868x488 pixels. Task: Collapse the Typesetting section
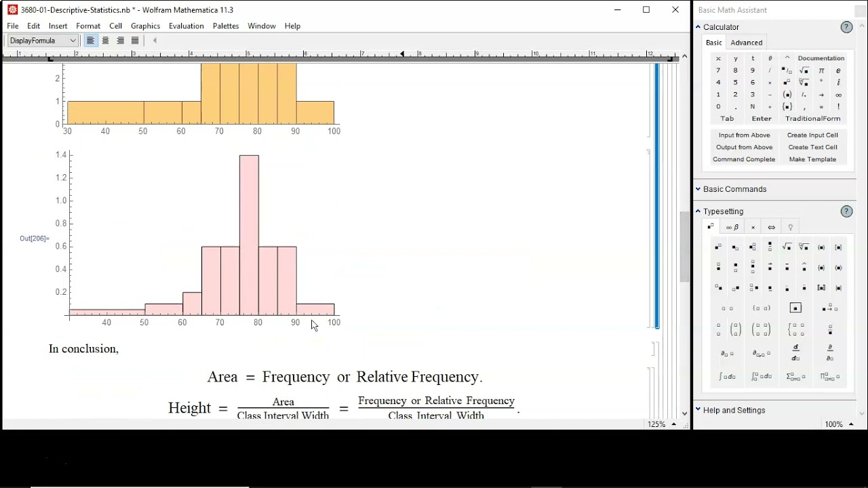[x=698, y=211]
